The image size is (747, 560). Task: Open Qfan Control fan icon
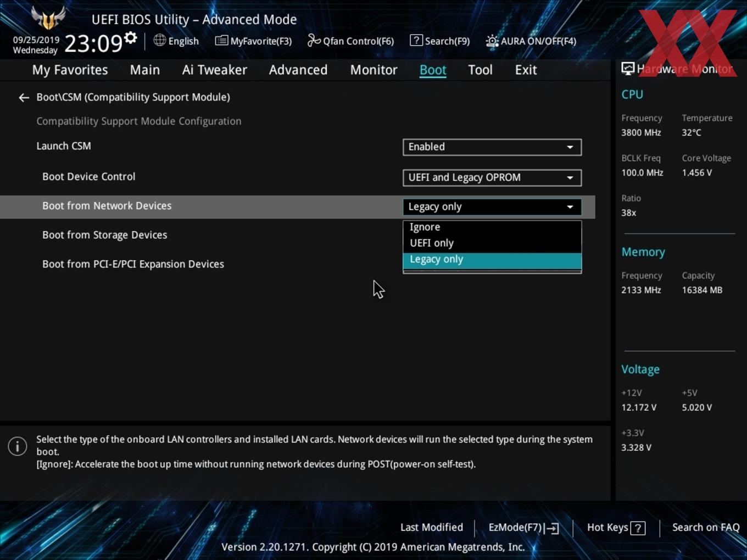tap(314, 40)
